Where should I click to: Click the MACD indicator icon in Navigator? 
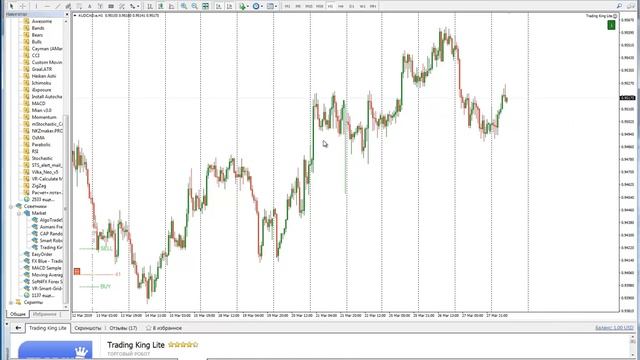(x=27, y=103)
